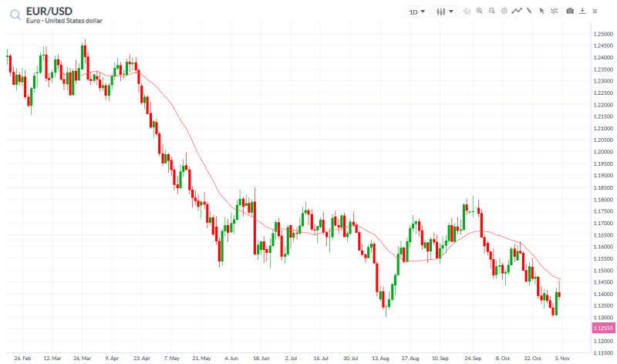
Task: Expand the candlestick chart type dropdown
Action: coord(444,12)
